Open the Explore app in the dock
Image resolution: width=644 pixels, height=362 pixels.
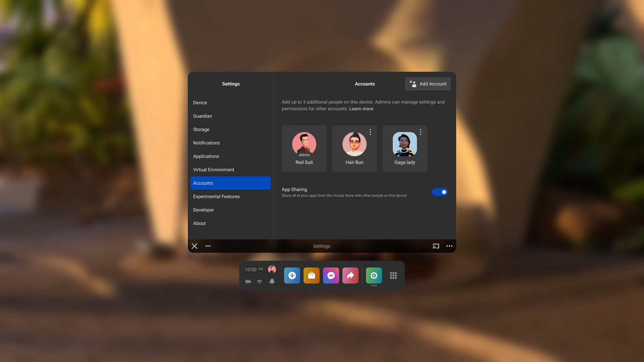tap(292, 276)
